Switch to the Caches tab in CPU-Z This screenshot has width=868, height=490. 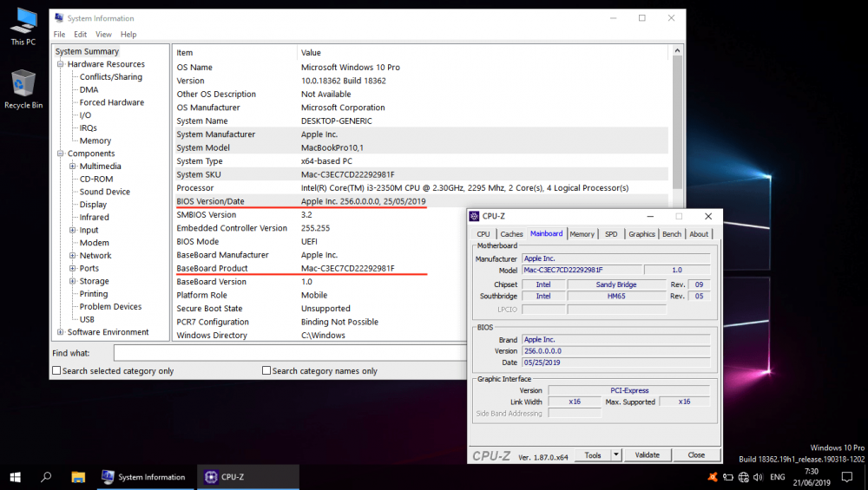coord(511,234)
